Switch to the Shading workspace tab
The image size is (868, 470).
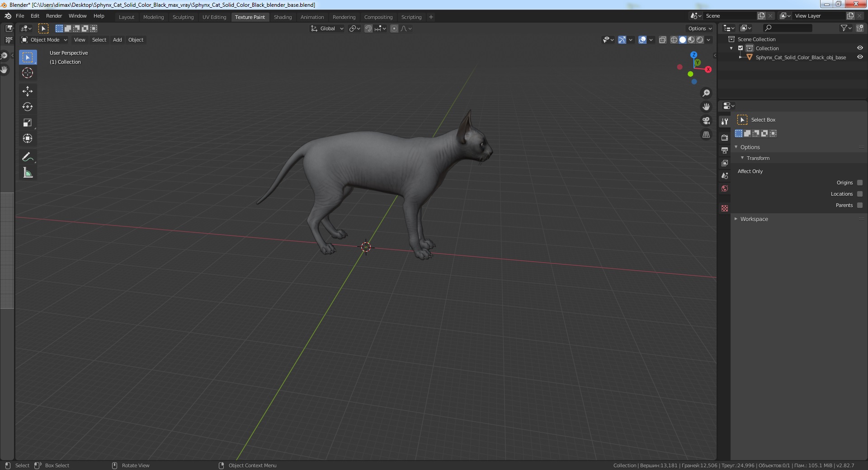(x=283, y=17)
